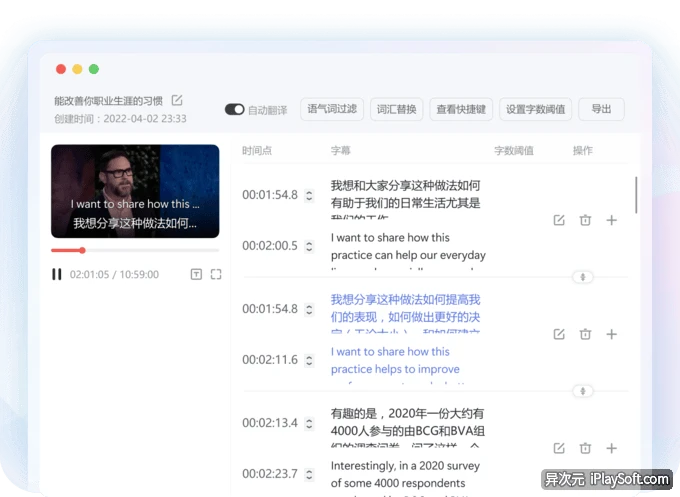Click the 操作 column header
Screen dimensions: 680x497
582,150
